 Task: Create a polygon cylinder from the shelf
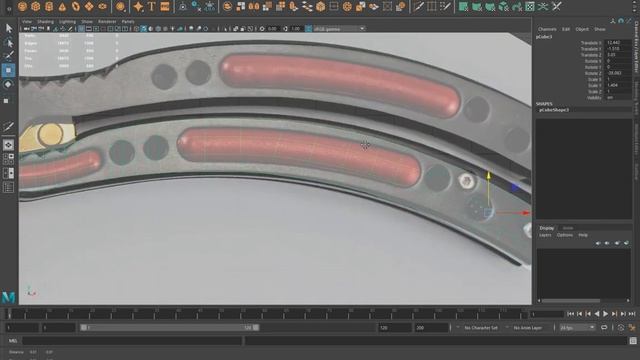(x=49, y=6)
